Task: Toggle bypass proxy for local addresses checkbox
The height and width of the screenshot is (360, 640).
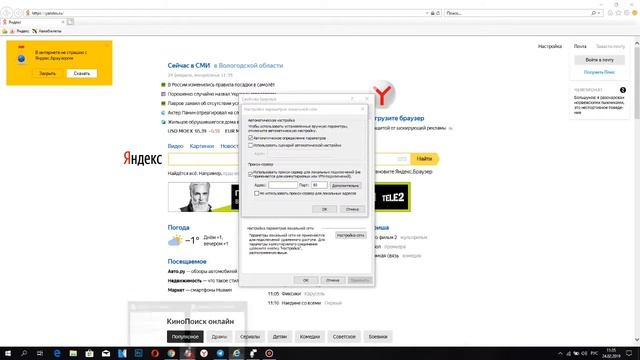Action: click(256, 193)
